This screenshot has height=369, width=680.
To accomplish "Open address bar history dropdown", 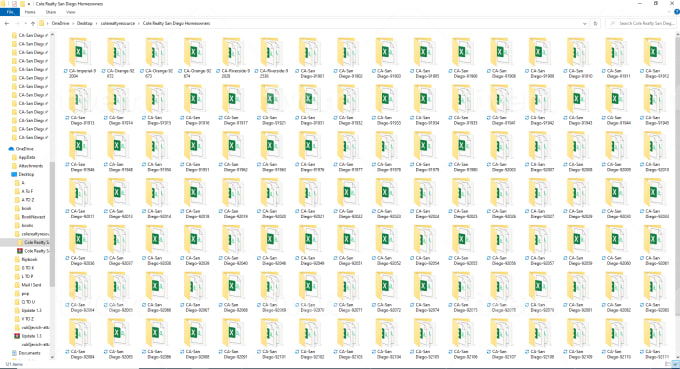I will pyautogui.click(x=585, y=23).
